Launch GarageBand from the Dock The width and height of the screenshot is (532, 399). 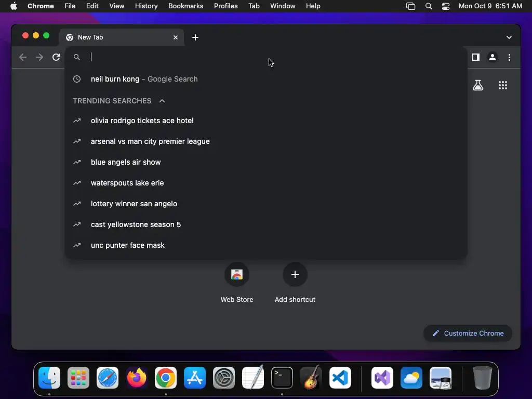311,377
